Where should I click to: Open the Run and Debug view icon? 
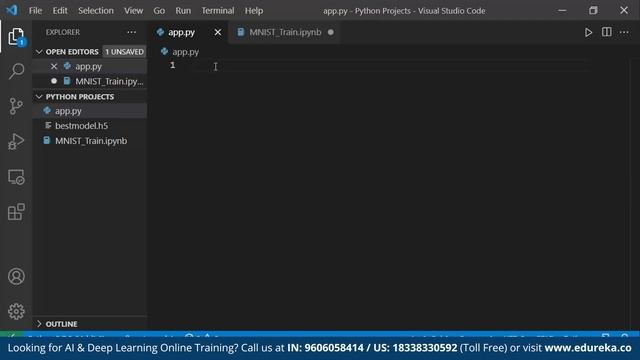[16, 142]
